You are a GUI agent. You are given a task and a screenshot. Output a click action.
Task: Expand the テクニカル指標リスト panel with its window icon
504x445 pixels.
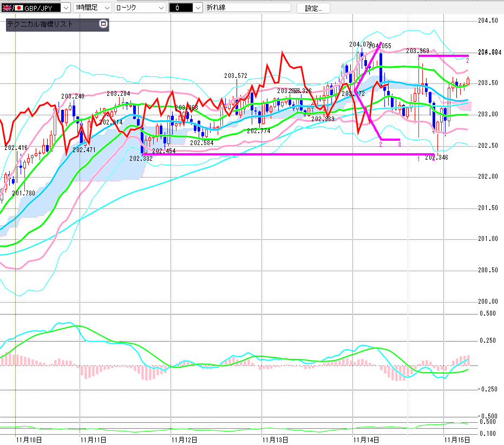pyautogui.click(x=103, y=24)
